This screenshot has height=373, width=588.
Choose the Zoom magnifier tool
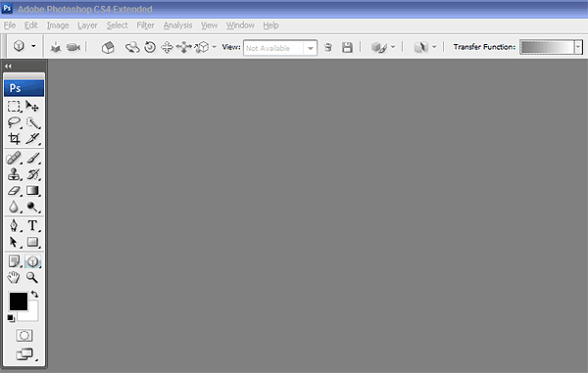tap(32, 277)
